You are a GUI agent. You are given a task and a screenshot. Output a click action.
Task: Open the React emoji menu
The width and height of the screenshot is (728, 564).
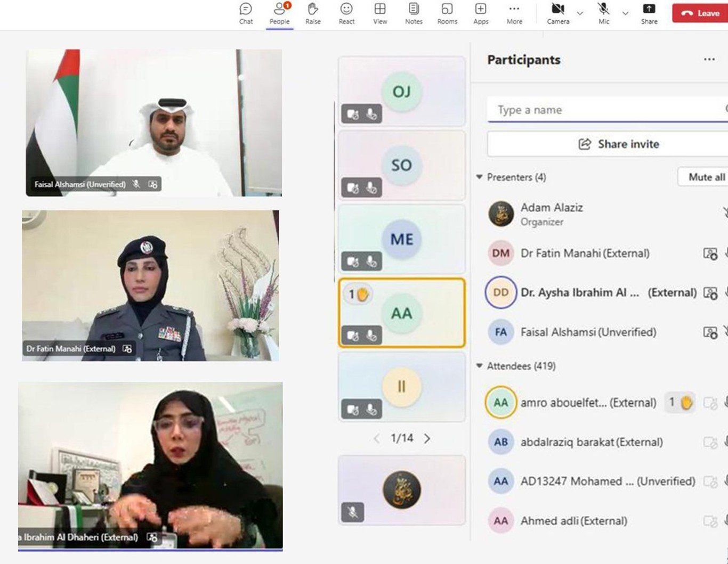pos(346,14)
